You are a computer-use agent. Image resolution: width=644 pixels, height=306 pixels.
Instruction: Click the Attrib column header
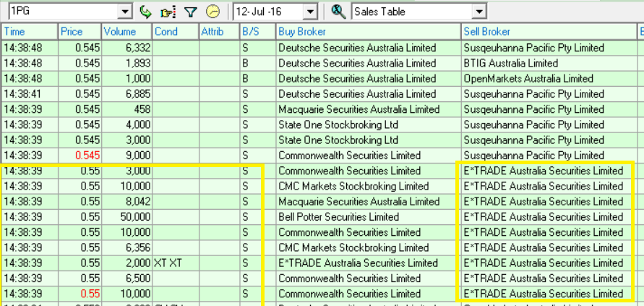pyautogui.click(x=219, y=32)
